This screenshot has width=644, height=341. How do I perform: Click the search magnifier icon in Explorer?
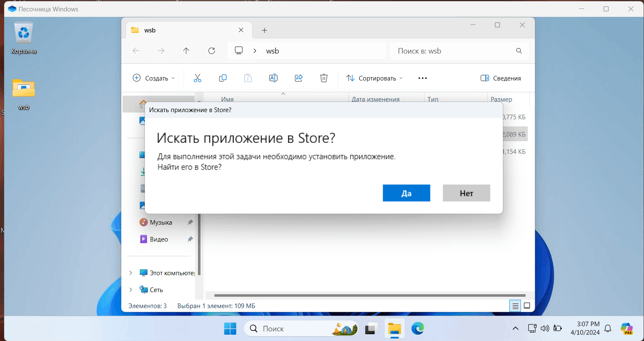click(519, 51)
